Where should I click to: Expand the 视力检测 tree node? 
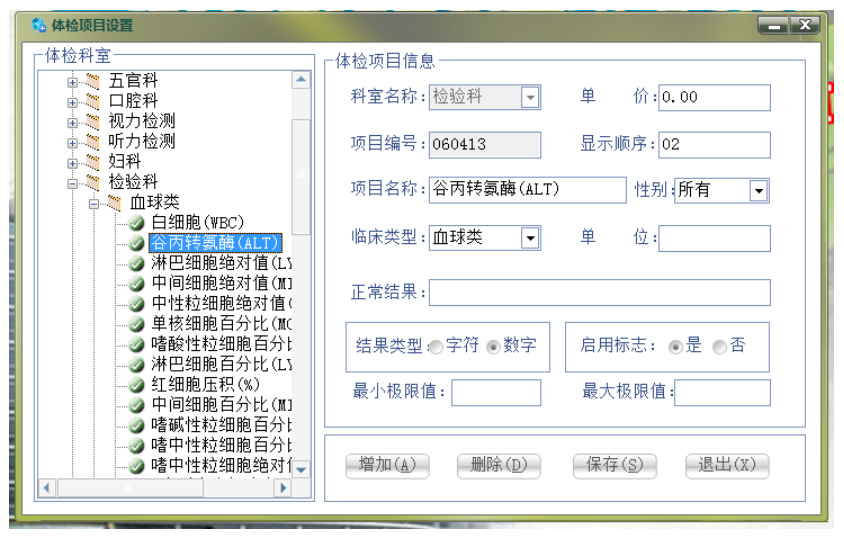coord(72,123)
